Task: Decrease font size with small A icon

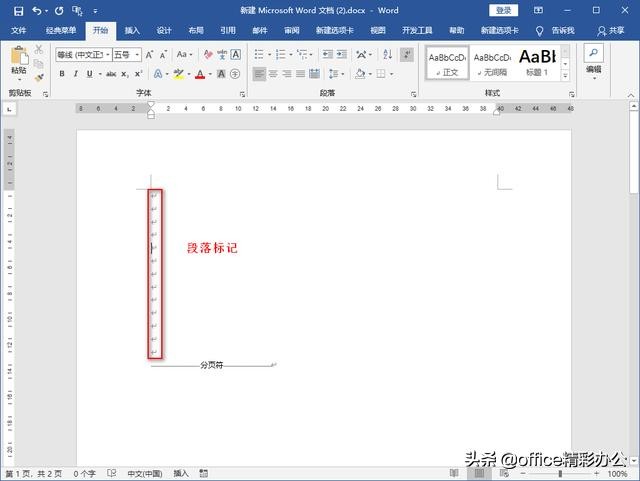Action: click(163, 55)
